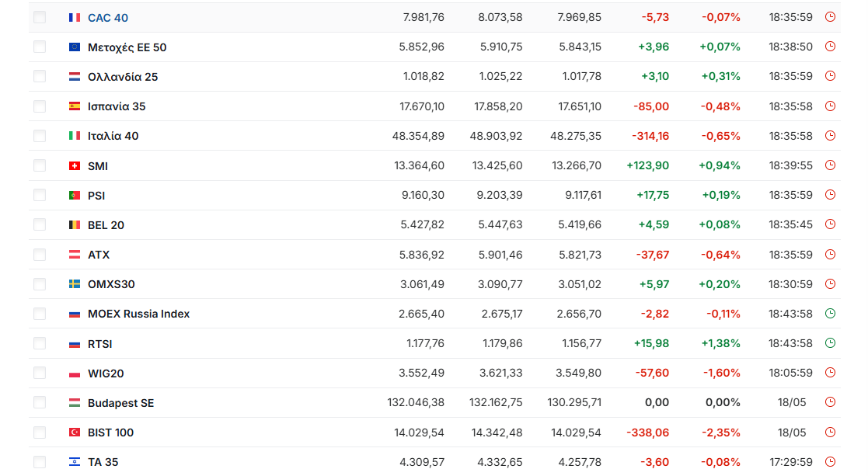Open the CAC 40 index link
Image resolution: width=868 pixels, height=476 pixels.
[x=108, y=18]
